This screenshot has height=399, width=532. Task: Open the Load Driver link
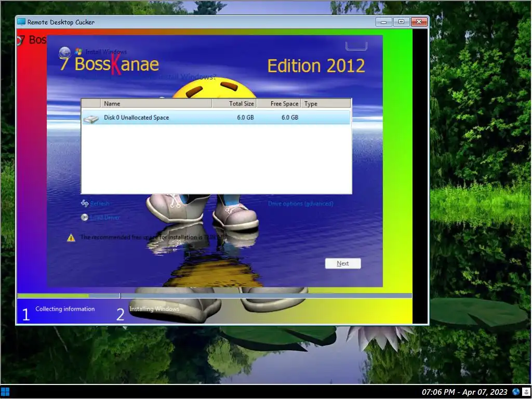(105, 218)
